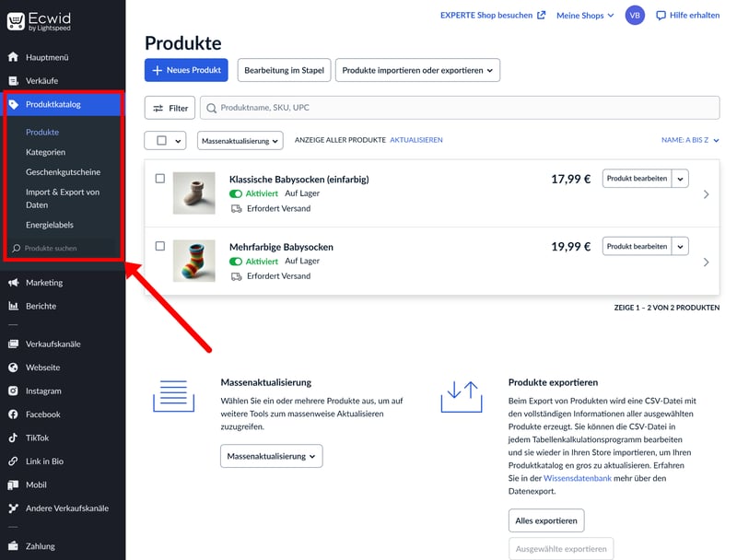Expand Produkt bearbeiten arrow for Mehrfarbige Babysocken
737x560 pixels.
click(680, 246)
